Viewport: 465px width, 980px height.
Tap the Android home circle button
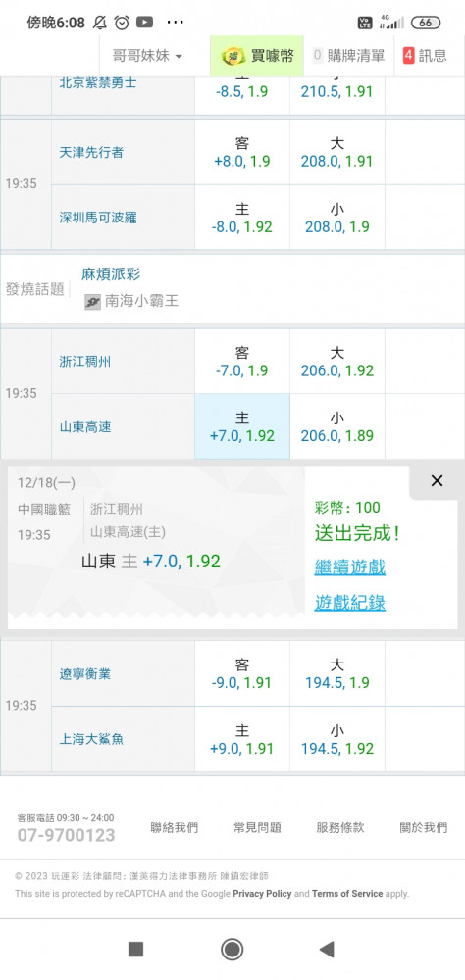click(232, 950)
